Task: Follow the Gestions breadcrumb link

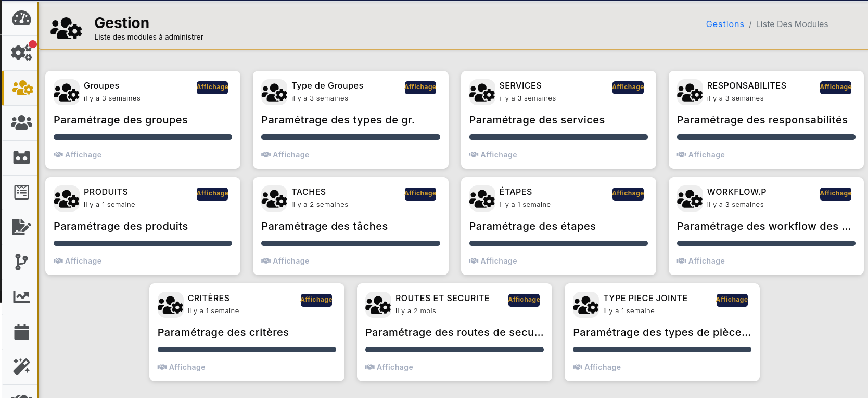Action: click(x=725, y=24)
